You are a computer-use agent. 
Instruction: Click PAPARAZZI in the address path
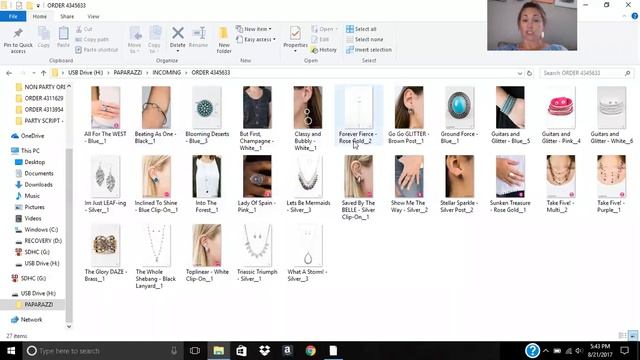128,73
